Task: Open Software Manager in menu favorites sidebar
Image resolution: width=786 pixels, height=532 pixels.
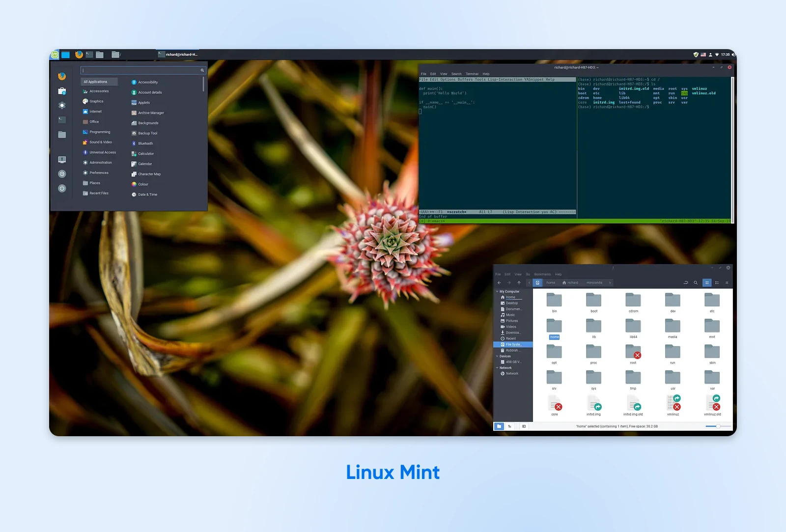Action: (62, 91)
